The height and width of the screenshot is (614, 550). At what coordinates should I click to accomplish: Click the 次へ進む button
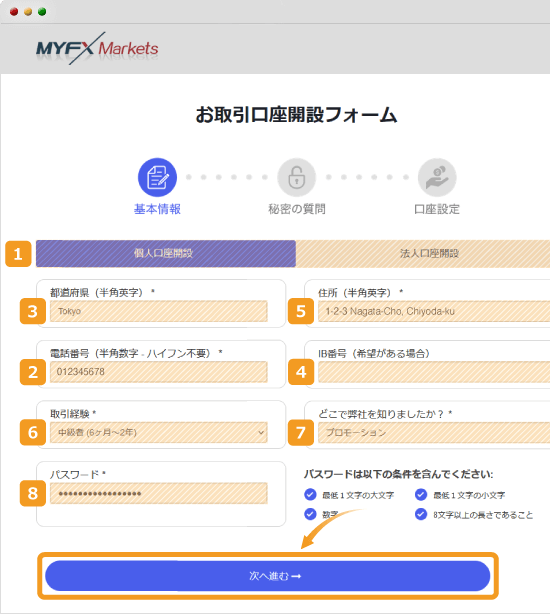268,576
